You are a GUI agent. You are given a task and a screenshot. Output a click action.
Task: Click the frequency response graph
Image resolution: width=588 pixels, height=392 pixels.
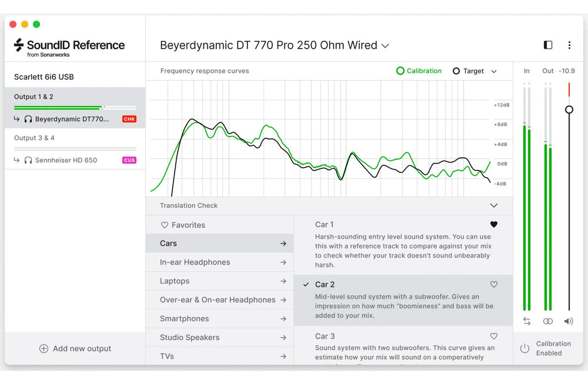(329, 139)
